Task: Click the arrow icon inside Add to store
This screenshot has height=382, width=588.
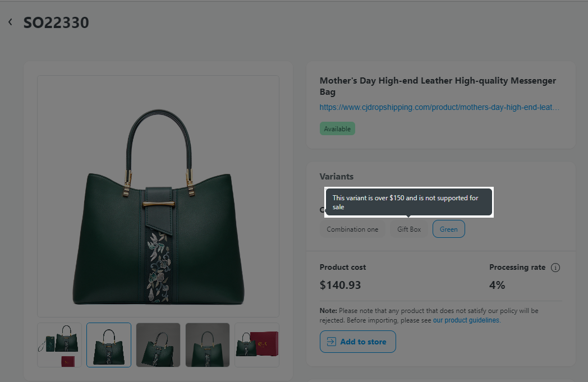Action: tap(331, 342)
